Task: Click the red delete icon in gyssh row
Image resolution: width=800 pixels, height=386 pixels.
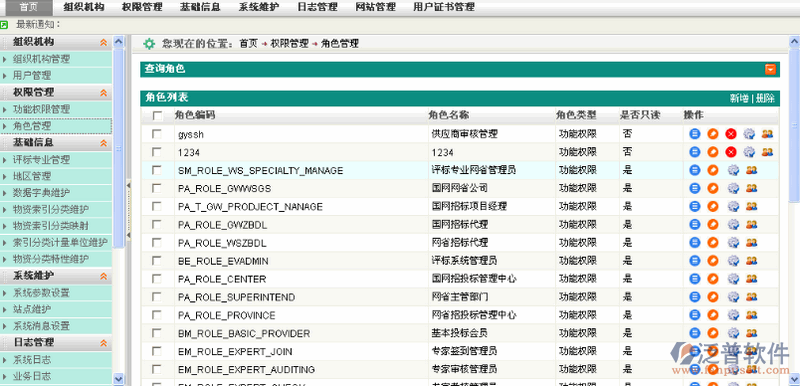Action: [x=731, y=134]
